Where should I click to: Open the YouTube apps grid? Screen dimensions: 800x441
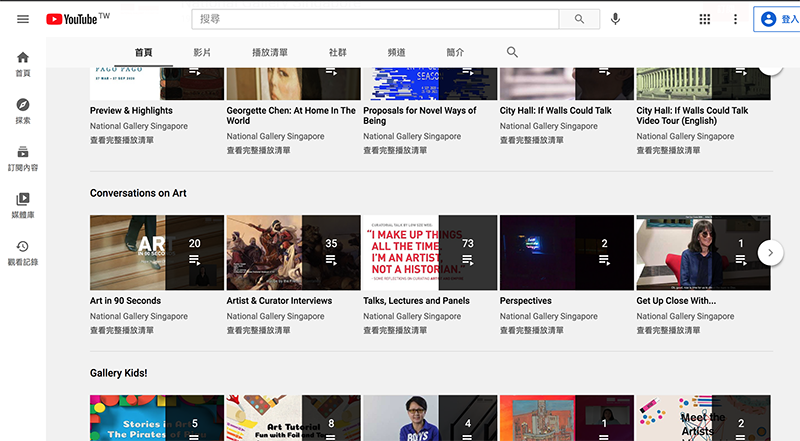click(x=705, y=19)
